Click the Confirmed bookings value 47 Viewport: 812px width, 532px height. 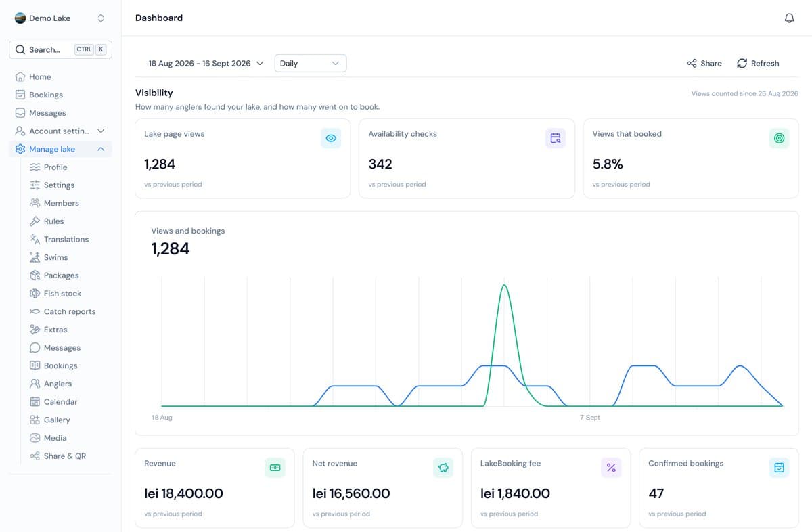(x=656, y=493)
